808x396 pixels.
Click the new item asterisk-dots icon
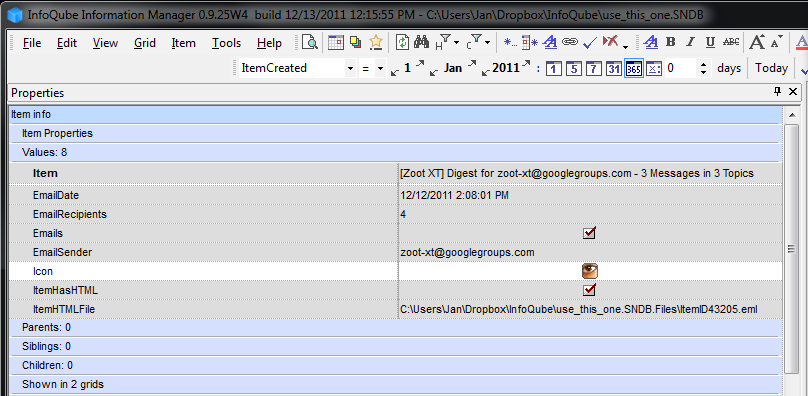pos(510,43)
